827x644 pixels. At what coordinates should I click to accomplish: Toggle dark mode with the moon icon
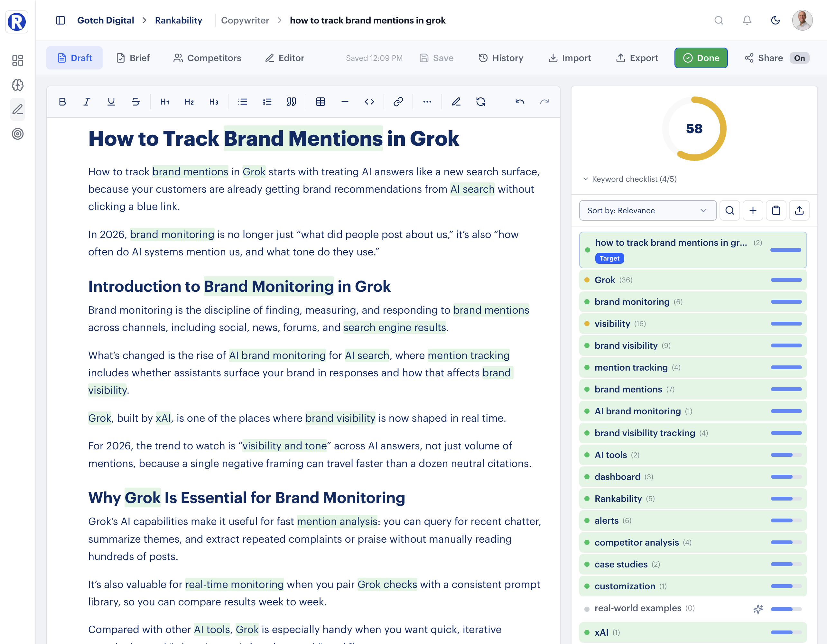tap(775, 21)
